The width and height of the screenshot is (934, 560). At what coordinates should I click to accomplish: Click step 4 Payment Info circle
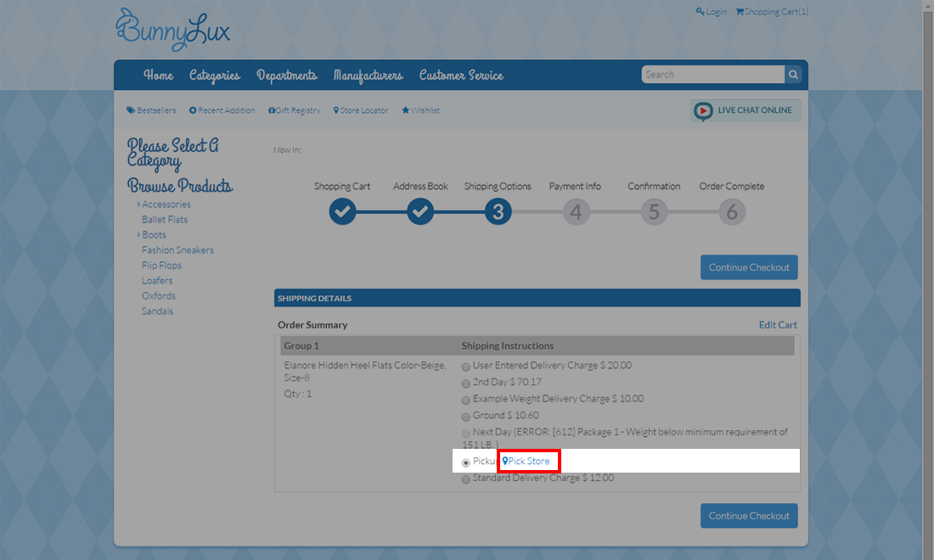(576, 211)
